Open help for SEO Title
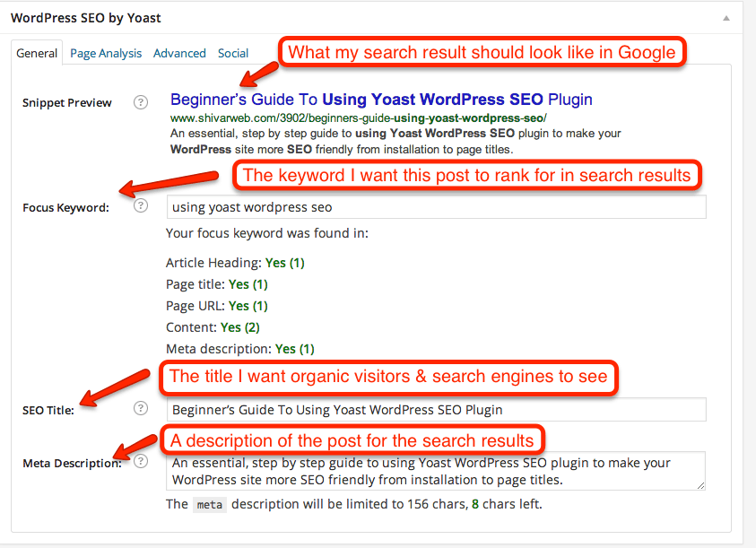Screen dimensions: 756x548 [141, 408]
